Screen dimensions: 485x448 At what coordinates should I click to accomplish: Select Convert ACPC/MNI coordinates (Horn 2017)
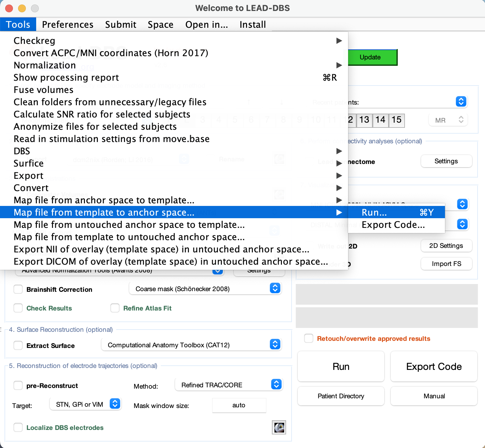tap(174, 53)
